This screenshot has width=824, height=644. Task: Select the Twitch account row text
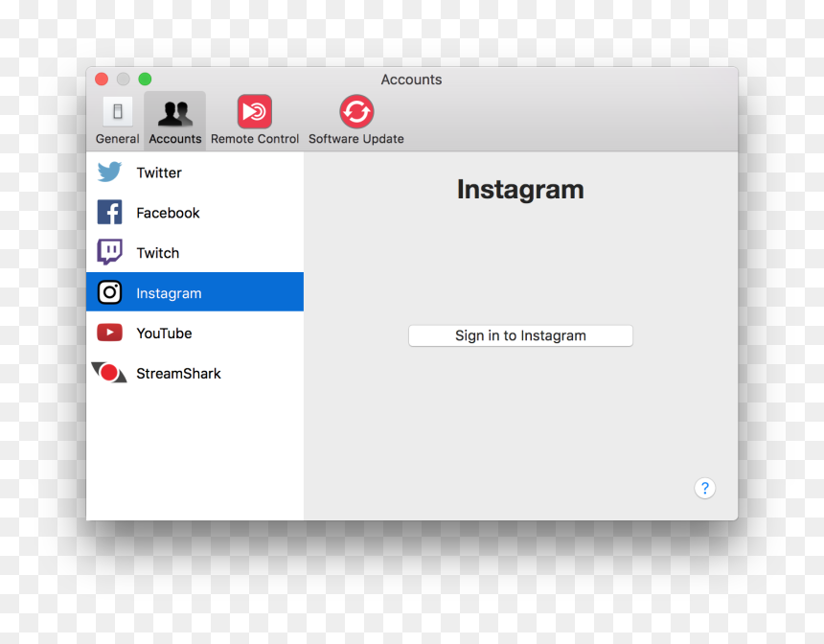pos(158,253)
